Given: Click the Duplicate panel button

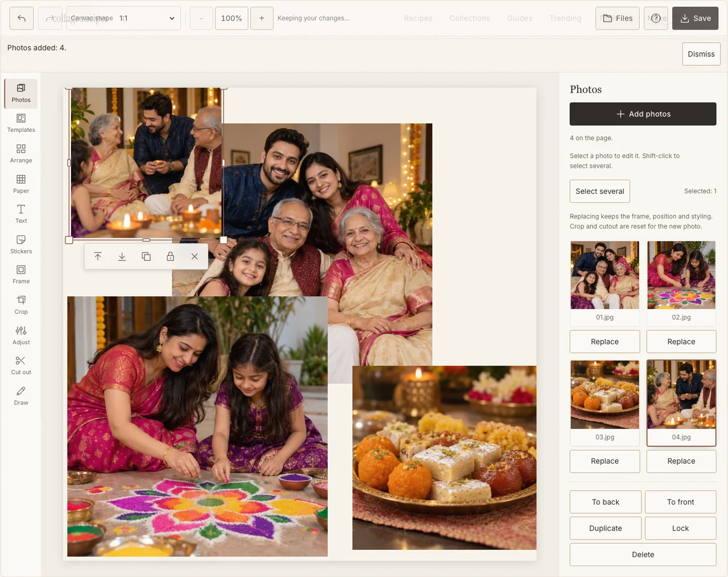Looking at the screenshot, I should [606, 528].
